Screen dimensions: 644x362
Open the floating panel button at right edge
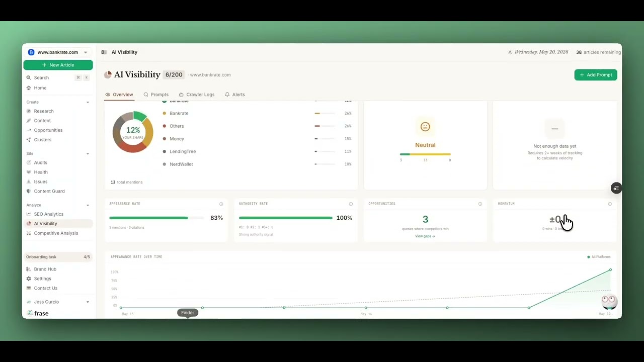pos(616,188)
